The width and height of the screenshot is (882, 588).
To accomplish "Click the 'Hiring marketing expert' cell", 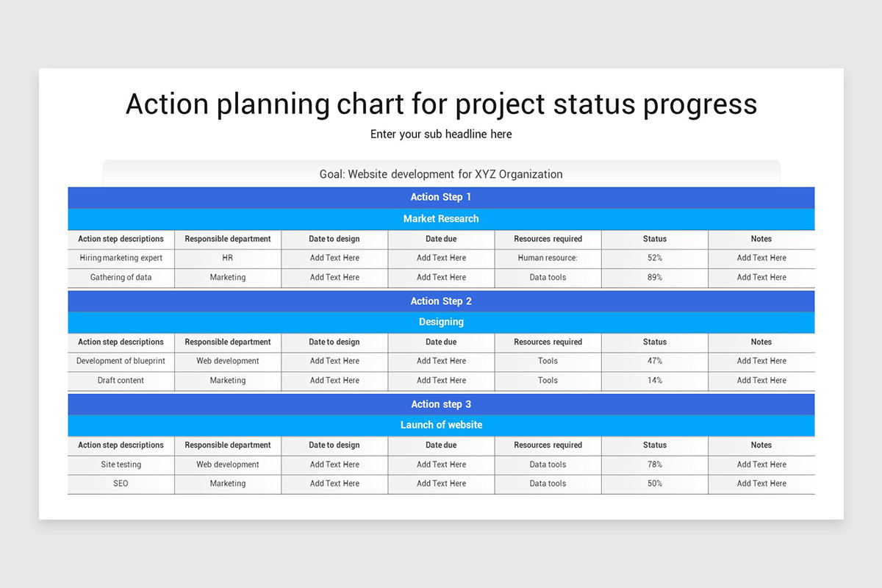I will pos(121,258).
